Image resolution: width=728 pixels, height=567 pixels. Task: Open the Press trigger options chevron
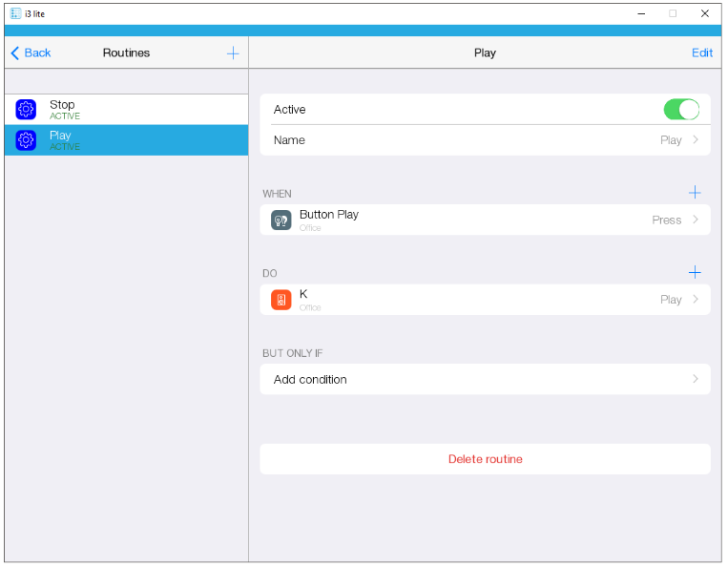[696, 220]
